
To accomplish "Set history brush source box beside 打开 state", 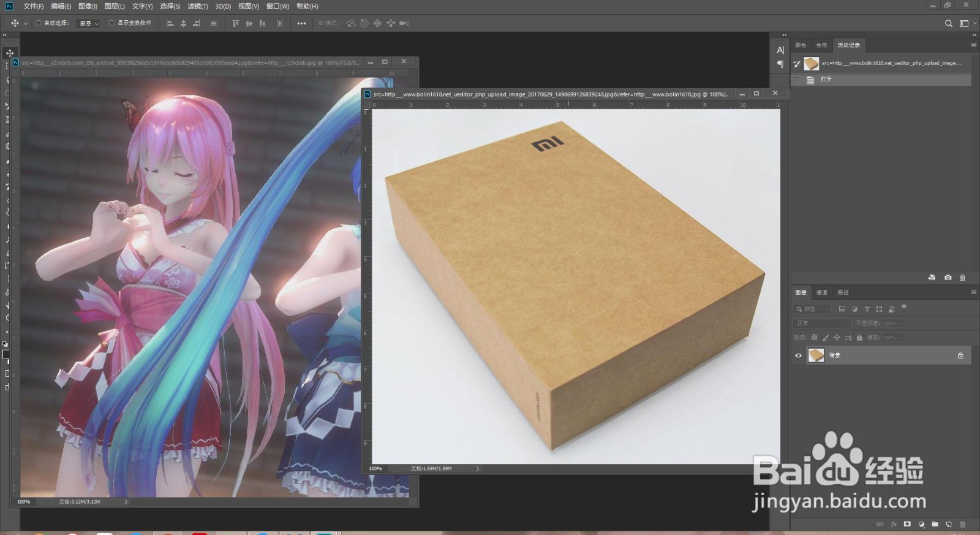I will click(797, 80).
